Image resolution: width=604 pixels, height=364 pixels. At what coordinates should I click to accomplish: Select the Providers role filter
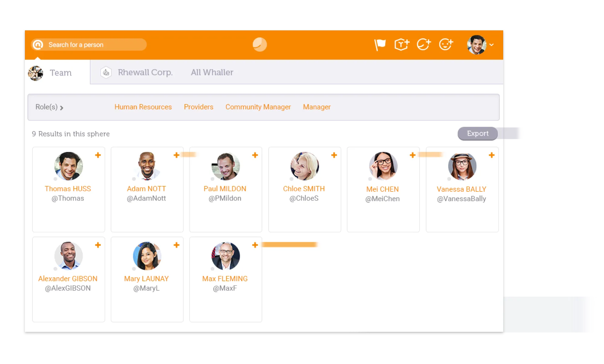point(198,107)
